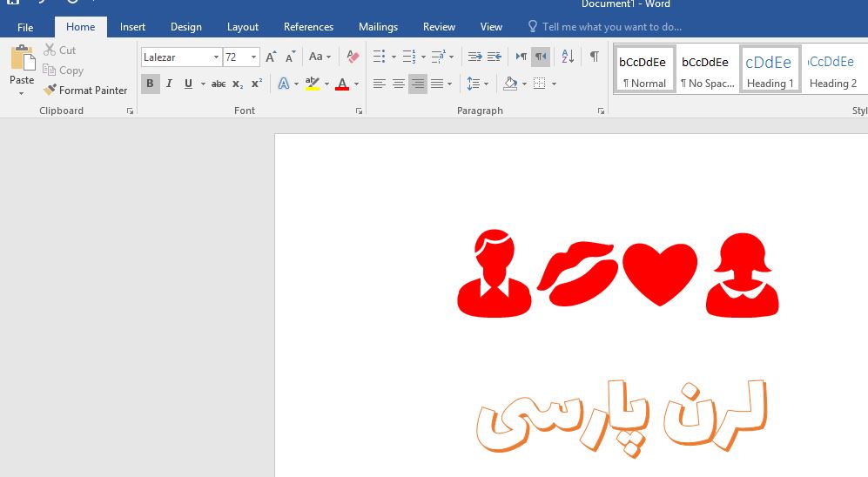Decrease font size with Shrink Font

[x=290, y=57]
